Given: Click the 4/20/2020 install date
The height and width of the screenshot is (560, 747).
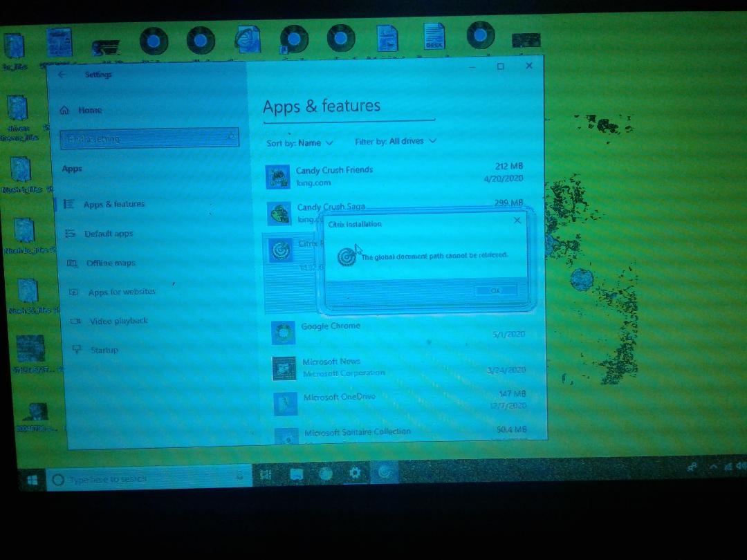Looking at the screenshot, I should pyautogui.click(x=503, y=178).
